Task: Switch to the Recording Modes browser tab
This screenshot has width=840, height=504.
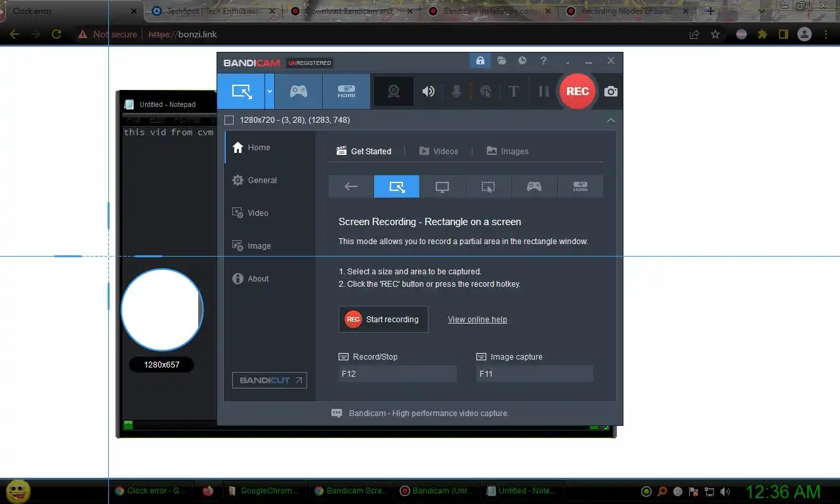Action: (627, 11)
